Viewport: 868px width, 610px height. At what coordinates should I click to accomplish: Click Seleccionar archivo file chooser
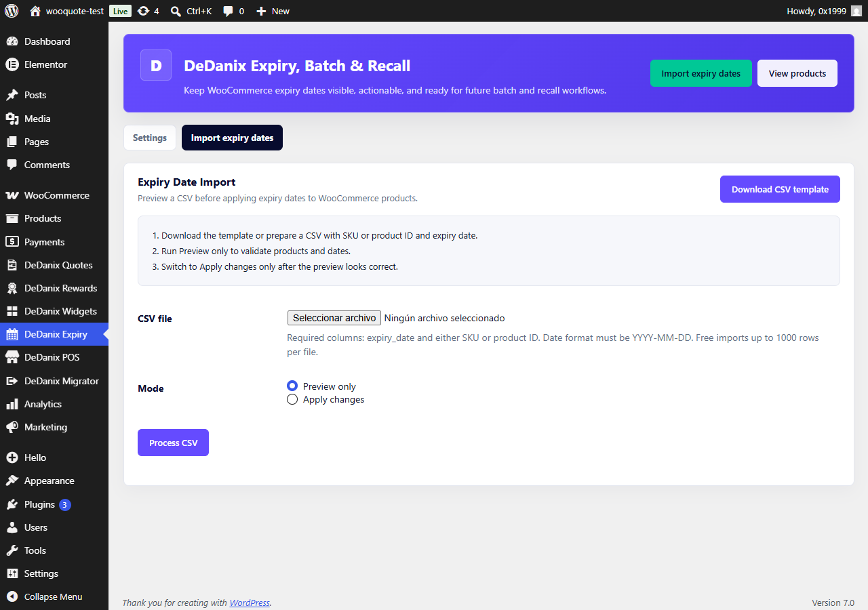(334, 318)
